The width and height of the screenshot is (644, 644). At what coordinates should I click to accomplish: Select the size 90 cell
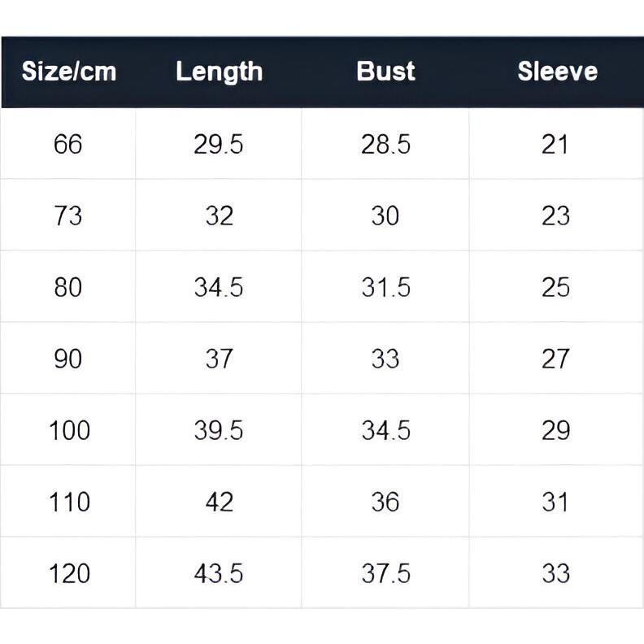[67, 359]
